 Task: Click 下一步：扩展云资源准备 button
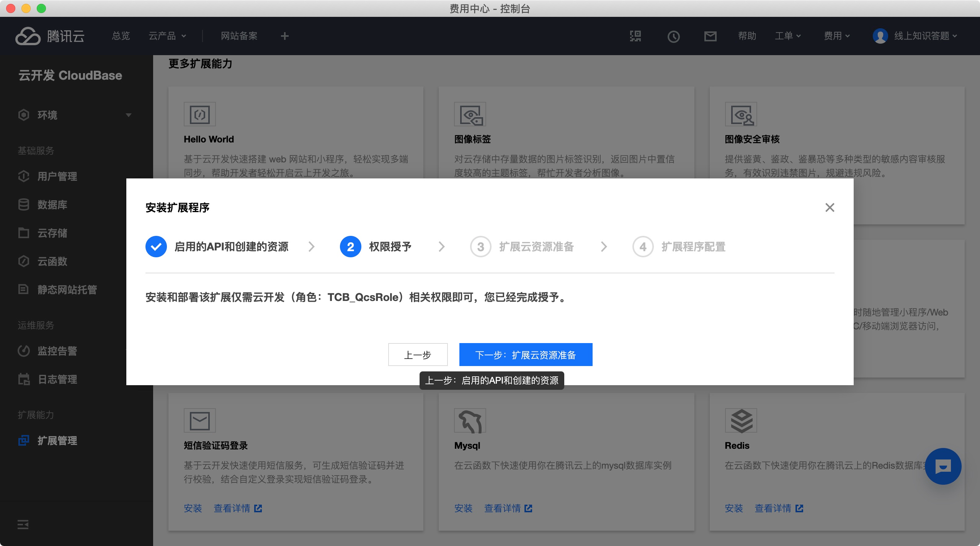click(x=526, y=355)
